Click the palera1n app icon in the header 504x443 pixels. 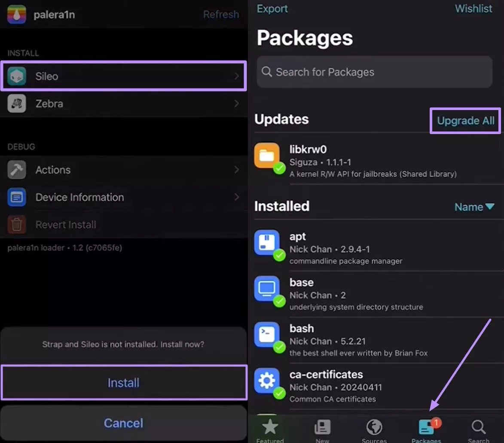(16, 14)
